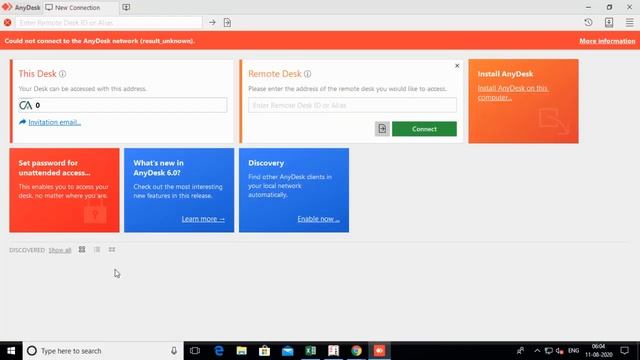Open the address book icon
Screen dimensions: 640x360
(609, 22)
